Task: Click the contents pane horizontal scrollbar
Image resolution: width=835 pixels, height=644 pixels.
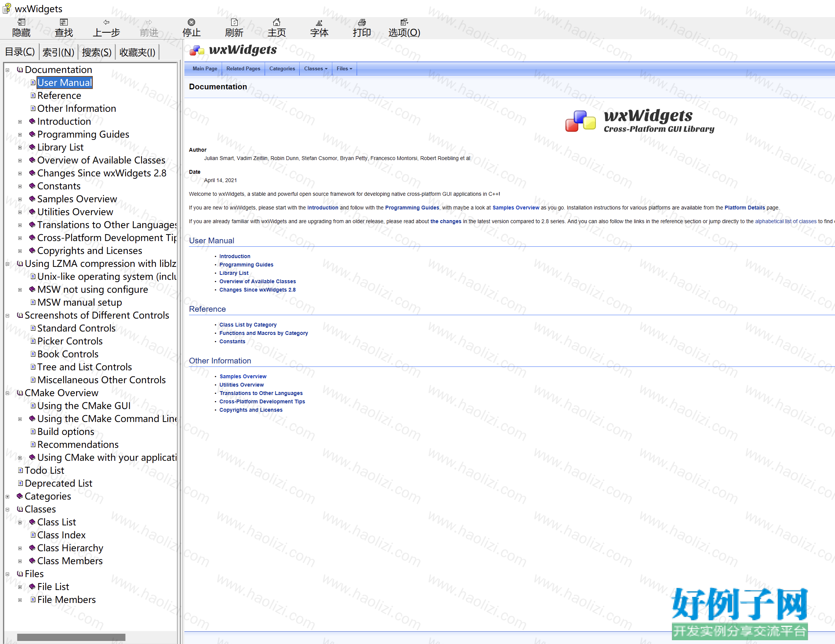Action: 71,637
